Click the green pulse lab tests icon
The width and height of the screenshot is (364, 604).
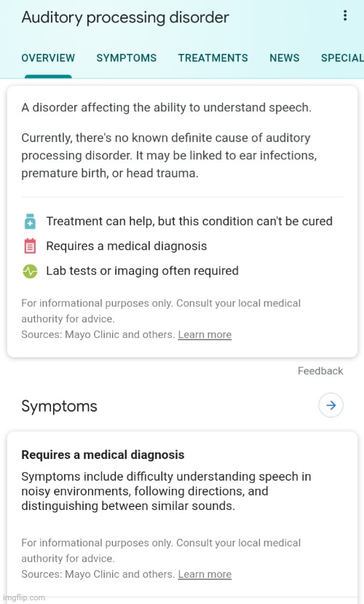coord(30,271)
